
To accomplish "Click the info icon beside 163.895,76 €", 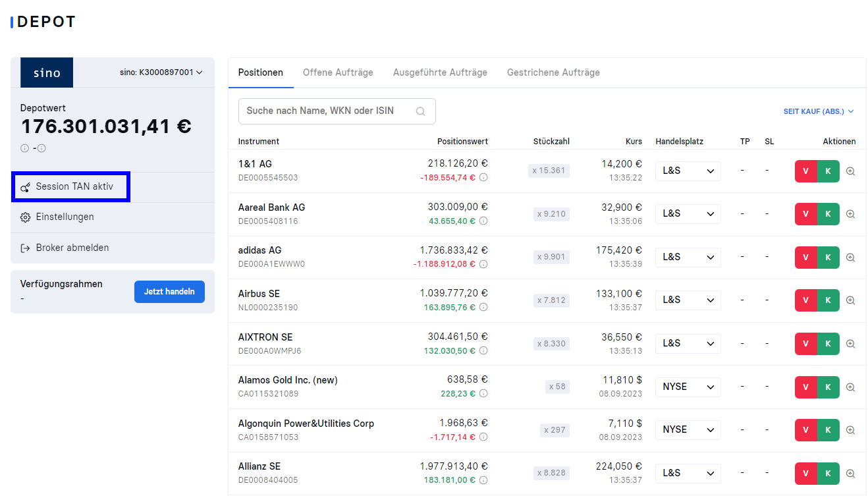I will [x=483, y=308].
